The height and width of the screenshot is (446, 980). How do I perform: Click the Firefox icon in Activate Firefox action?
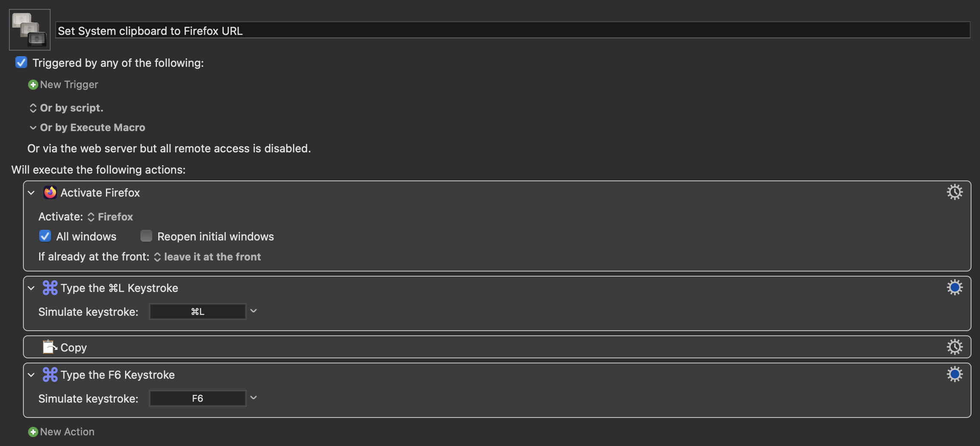pos(50,192)
